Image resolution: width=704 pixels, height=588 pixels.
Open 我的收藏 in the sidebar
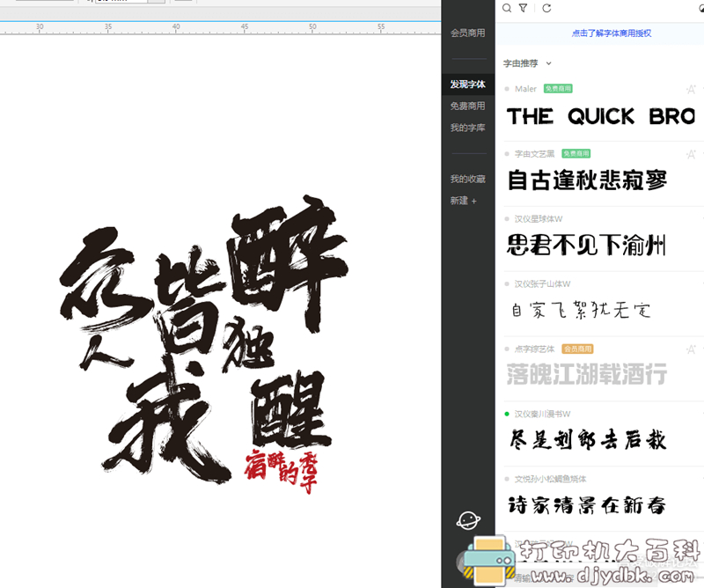click(468, 180)
